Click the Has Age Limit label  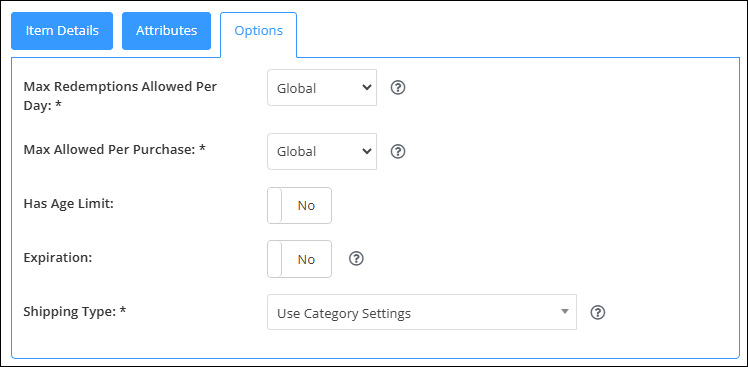click(x=69, y=204)
